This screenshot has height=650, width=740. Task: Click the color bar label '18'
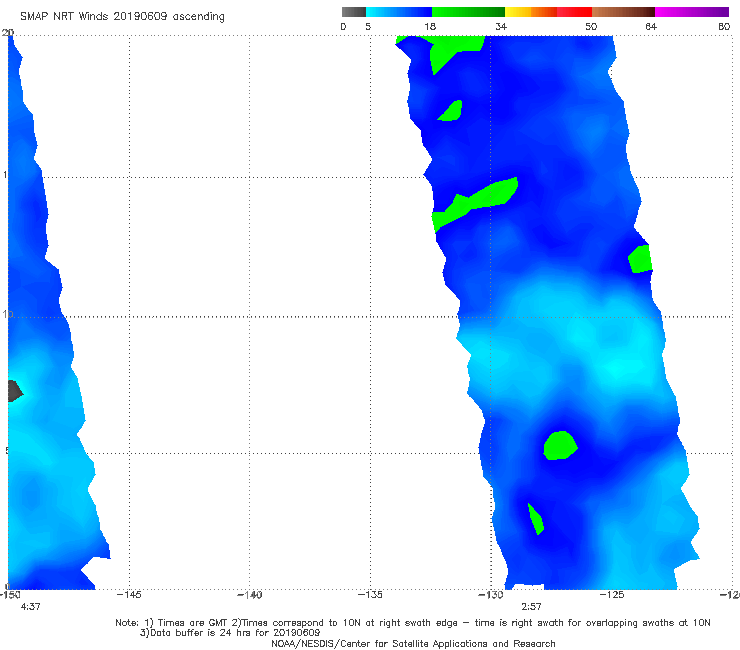coord(430,27)
